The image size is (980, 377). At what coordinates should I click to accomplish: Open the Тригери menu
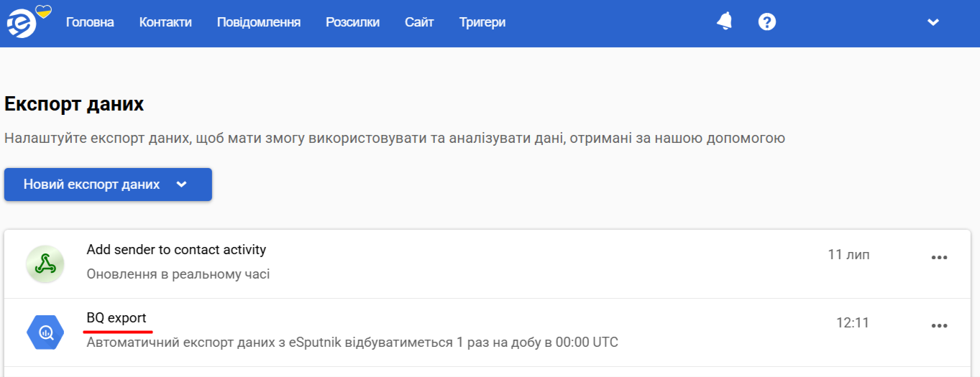click(482, 22)
